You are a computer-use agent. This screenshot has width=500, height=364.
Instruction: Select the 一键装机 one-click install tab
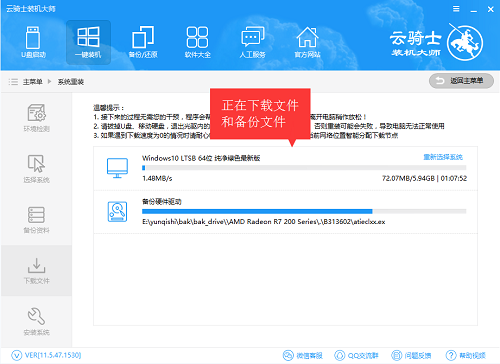[88, 42]
